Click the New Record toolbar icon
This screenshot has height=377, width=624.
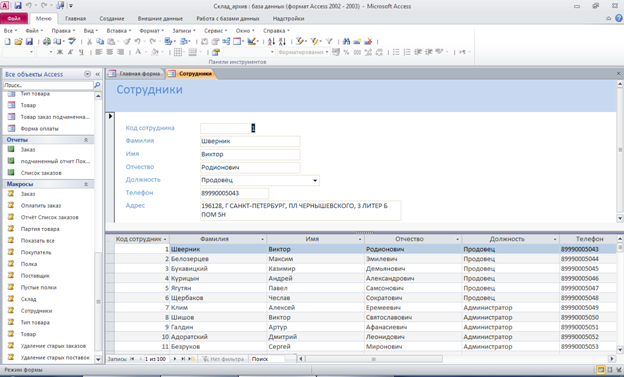click(x=357, y=41)
